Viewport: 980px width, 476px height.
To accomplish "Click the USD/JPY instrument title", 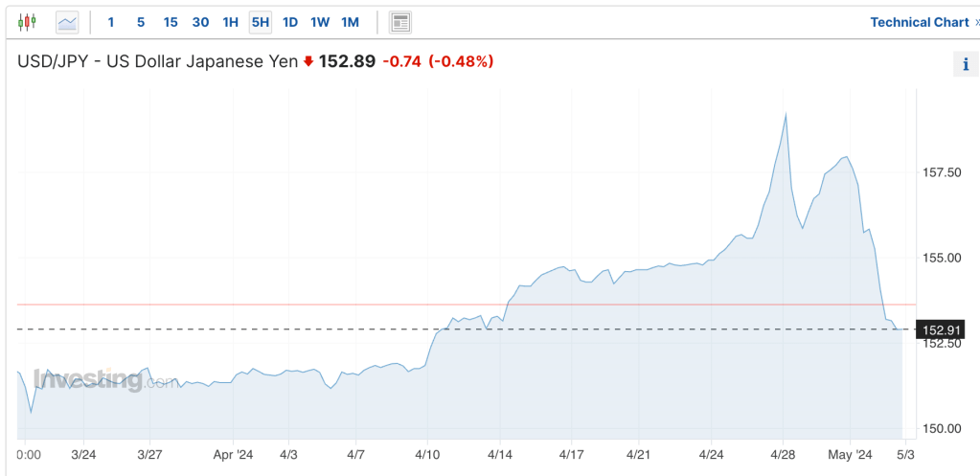I will [157, 62].
